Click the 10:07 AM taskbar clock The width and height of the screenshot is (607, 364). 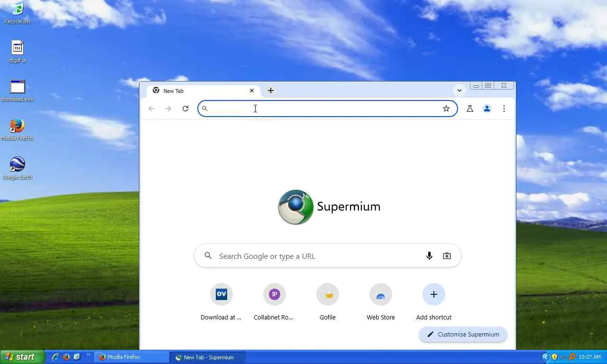pos(589,357)
